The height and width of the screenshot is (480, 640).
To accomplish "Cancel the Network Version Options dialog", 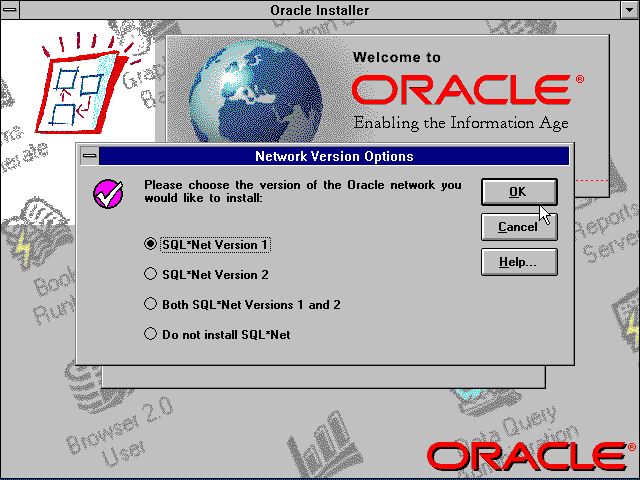I will pos(518,227).
